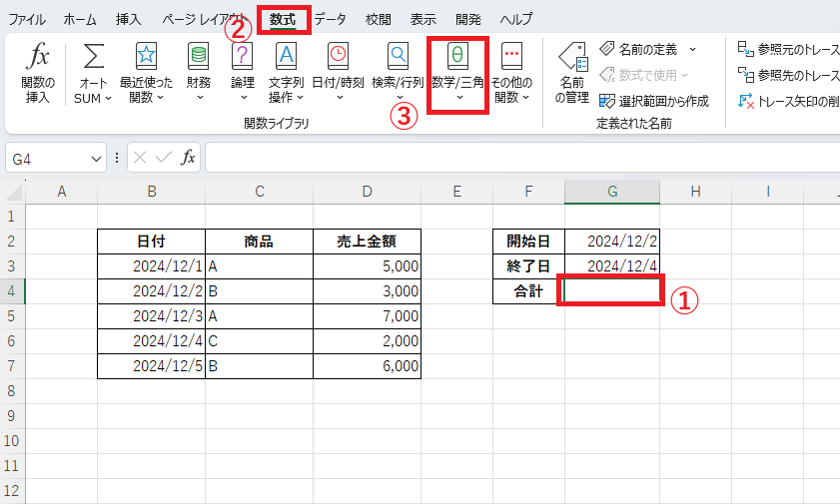Click the 開始日 label cell
840x504 pixels.
[528, 242]
